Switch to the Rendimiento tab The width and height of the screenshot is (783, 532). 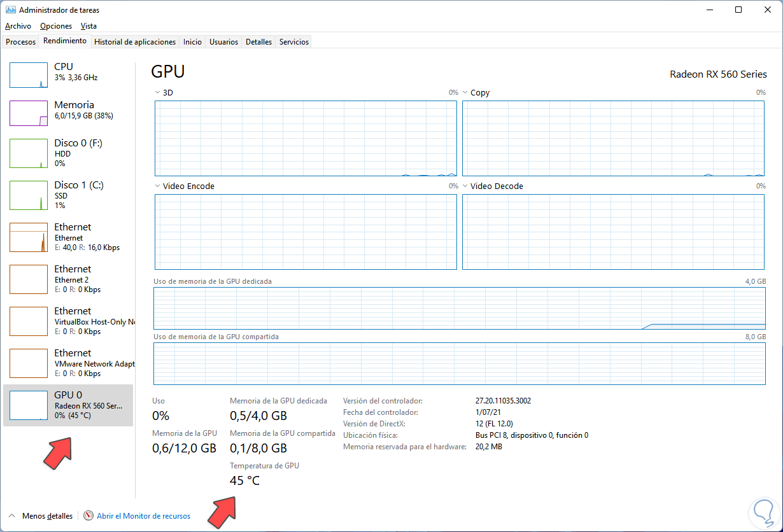coord(65,41)
